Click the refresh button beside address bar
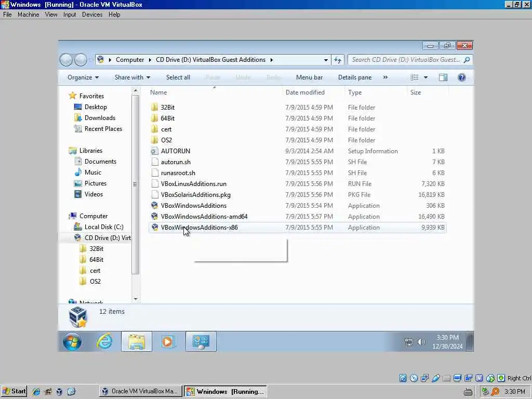The image size is (532, 399). (338, 60)
